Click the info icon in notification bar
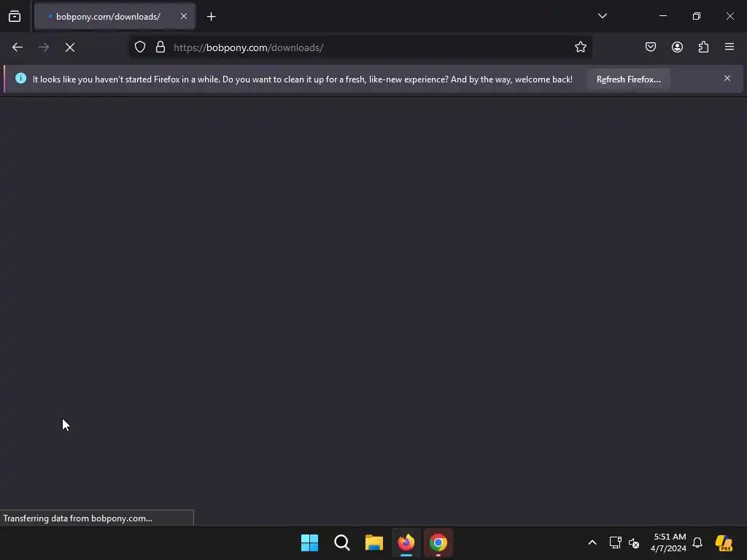The width and height of the screenshot is (747, 560). point(21,78)
